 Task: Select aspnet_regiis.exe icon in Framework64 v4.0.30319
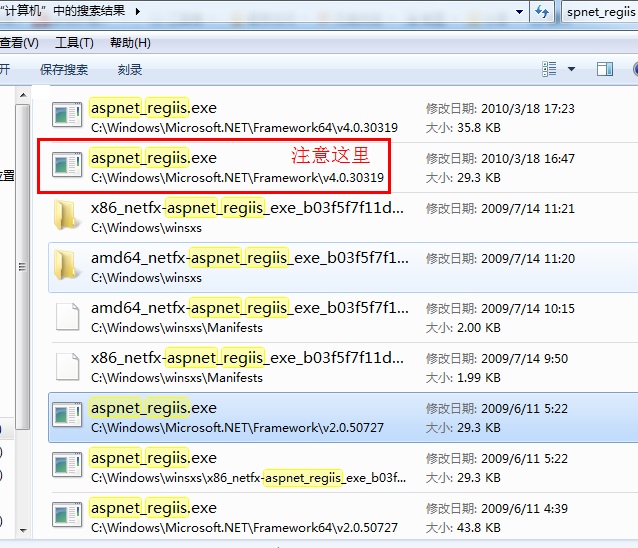tap(67, 115)
